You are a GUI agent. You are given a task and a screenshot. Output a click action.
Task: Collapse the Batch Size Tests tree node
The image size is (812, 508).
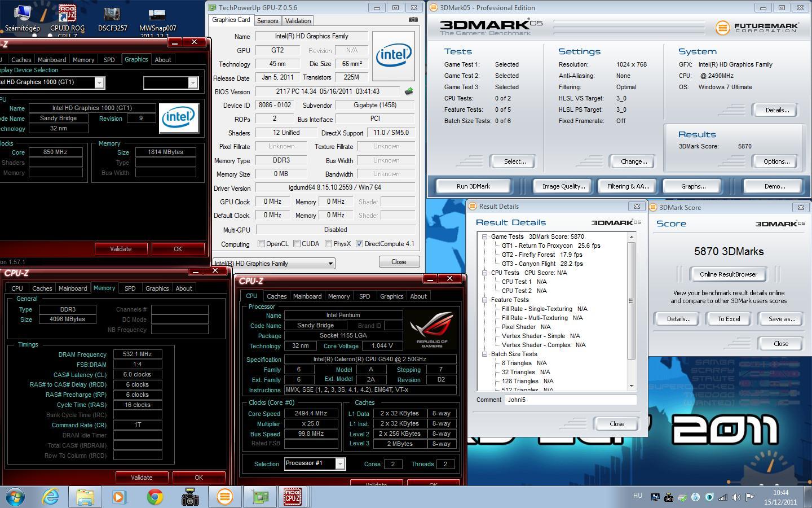pos(484,354)
